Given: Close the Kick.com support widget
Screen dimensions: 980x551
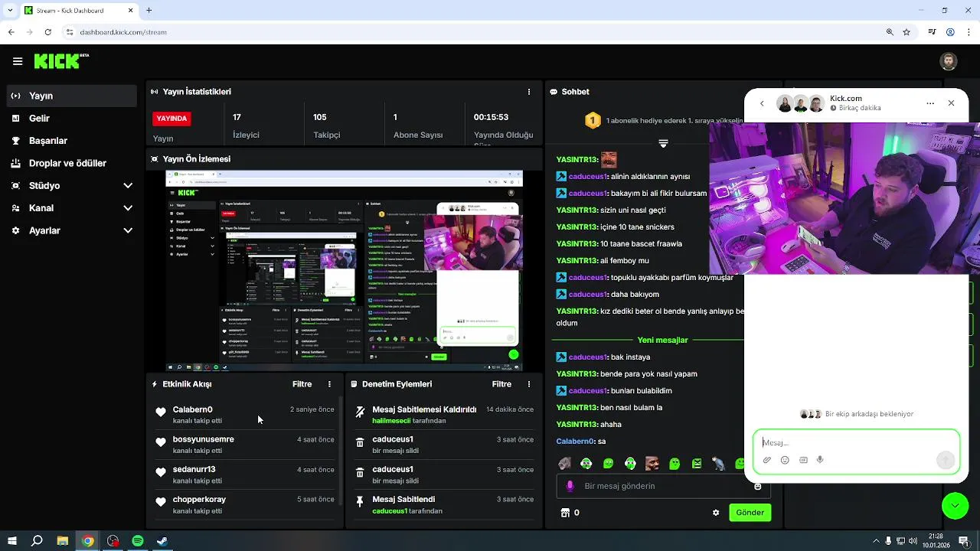Looking at the screenshot, I should coord(951,103).
